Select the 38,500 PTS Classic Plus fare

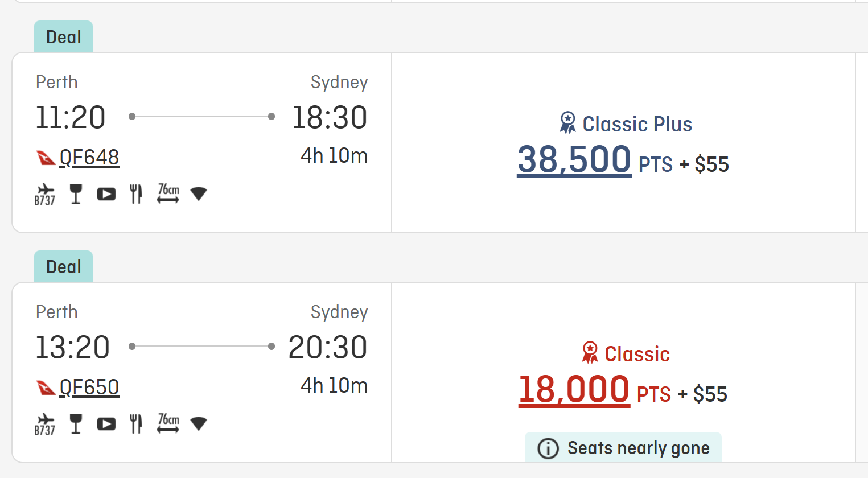(574, 159)
